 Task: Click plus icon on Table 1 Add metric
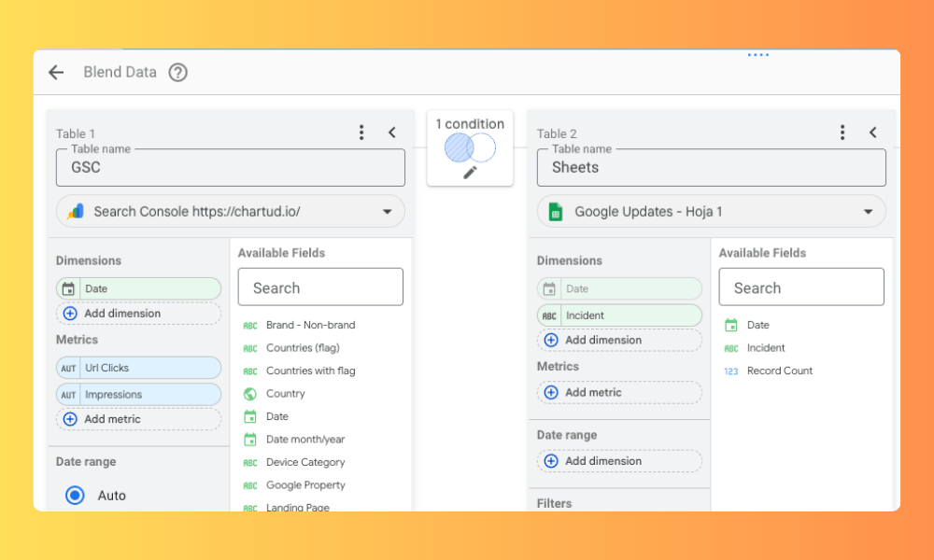click(x=70, y=419)
